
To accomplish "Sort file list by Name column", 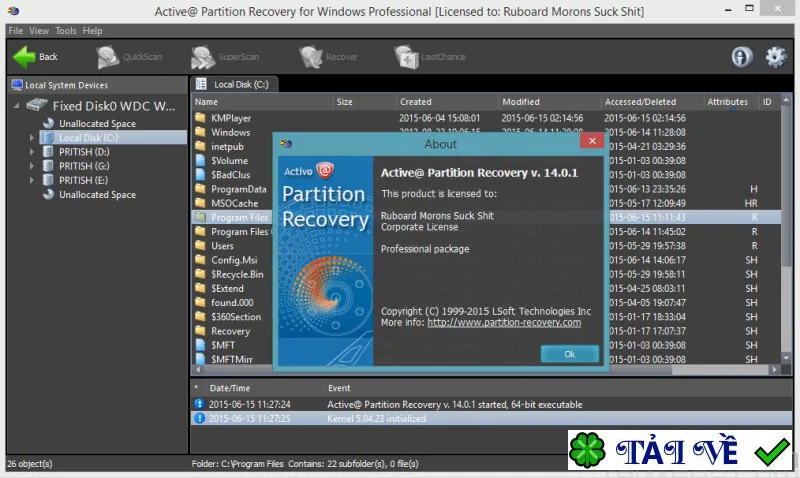I will [x=262, y=102].
